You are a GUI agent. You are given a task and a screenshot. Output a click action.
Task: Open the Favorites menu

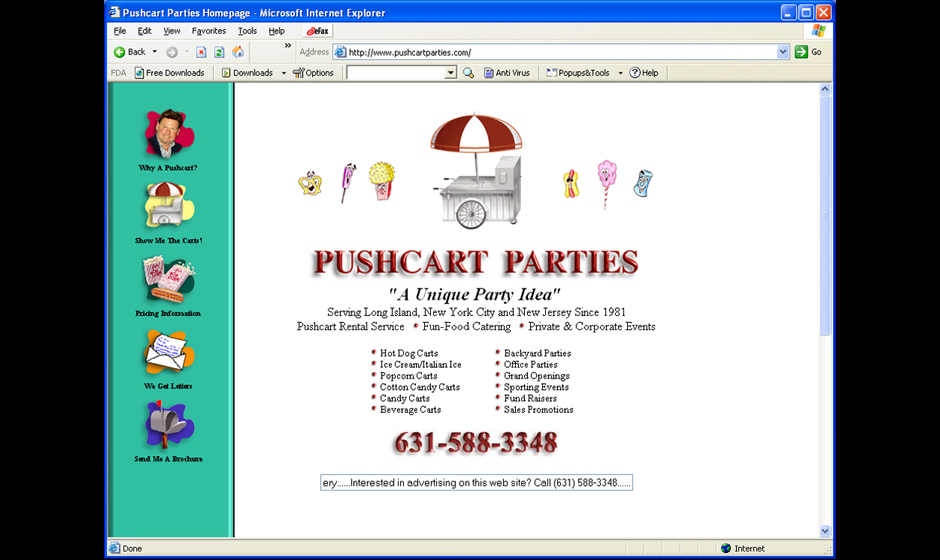pos(209,31)
